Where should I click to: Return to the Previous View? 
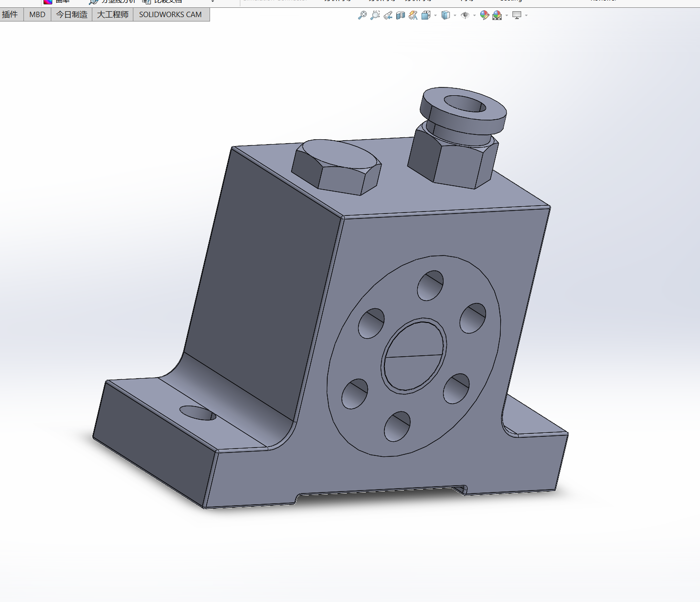pyautogui.click(x=388, y=15)
